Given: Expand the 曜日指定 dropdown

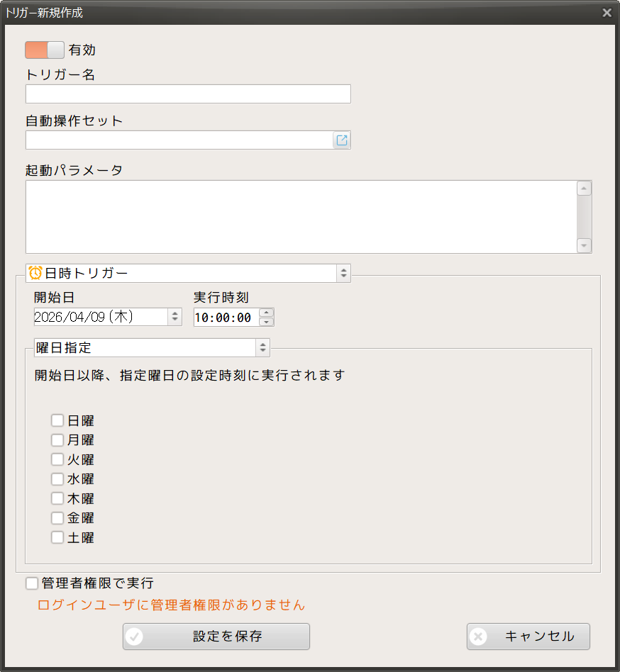Looking at the screenshot, I should [x=262, y=347].
